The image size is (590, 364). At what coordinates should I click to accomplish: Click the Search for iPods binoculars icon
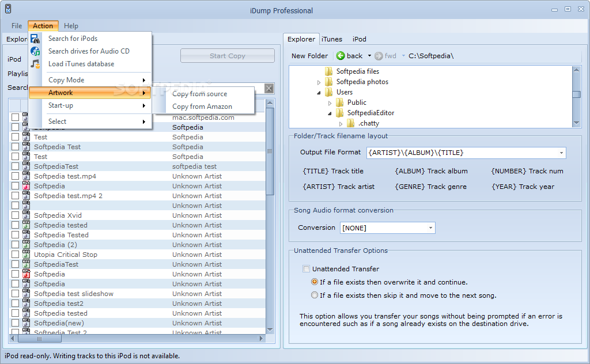click(x=35, y=39)
